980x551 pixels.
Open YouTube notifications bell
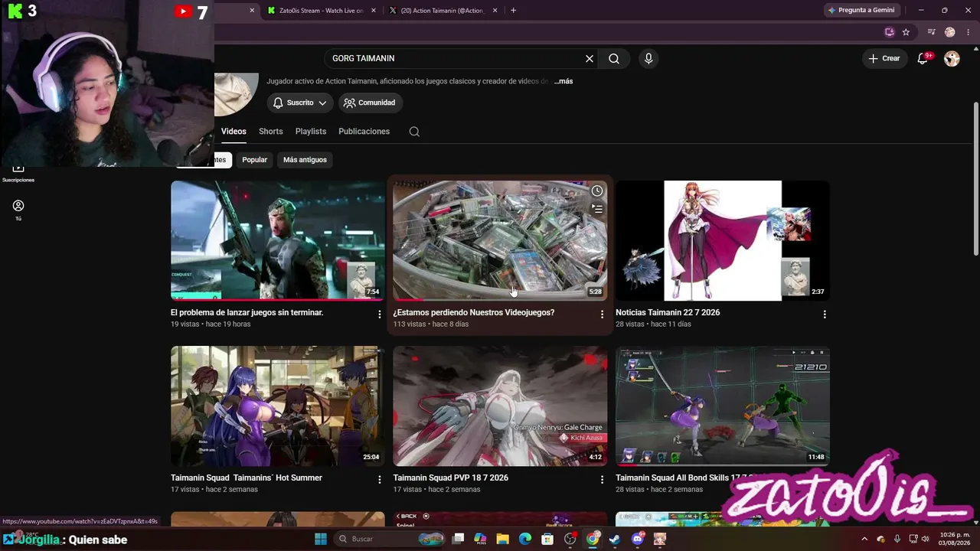923,58
